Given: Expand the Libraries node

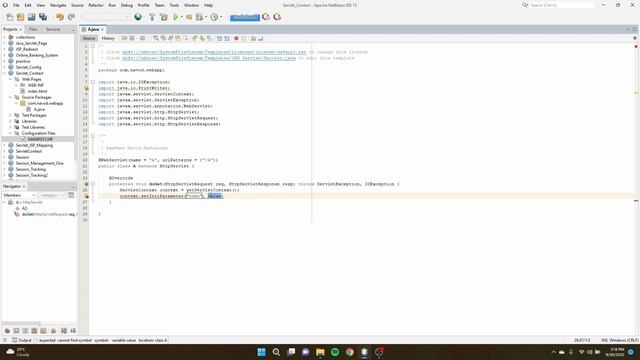Looking at the screenshot, I should [x=11, y=121].
